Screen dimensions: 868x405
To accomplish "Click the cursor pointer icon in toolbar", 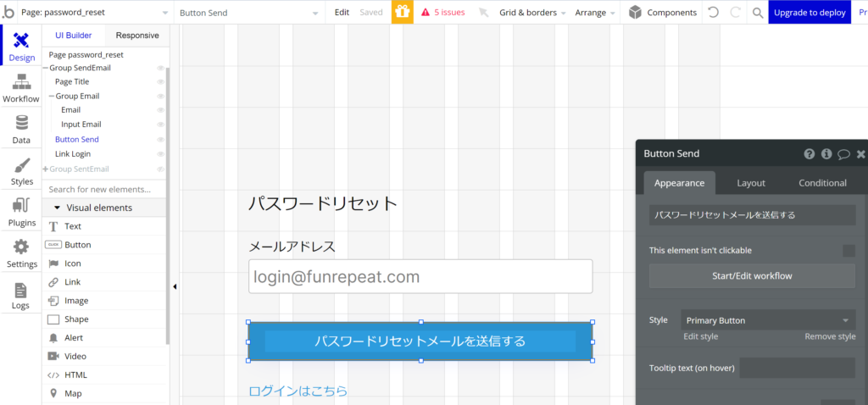I will point(484,12).
